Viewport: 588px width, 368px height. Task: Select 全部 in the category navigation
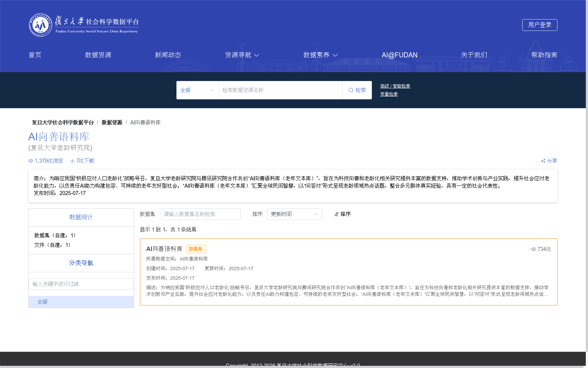(x=81, y=302)
